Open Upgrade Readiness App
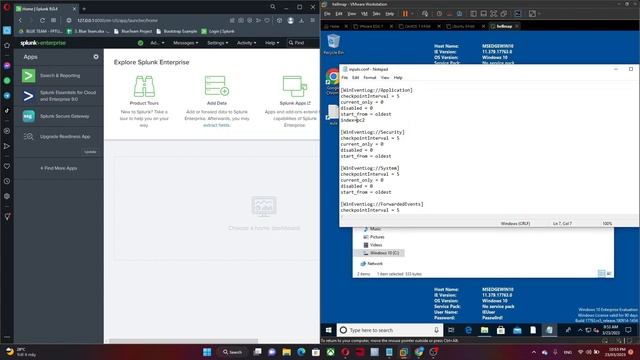The height and width of the screenshot is (360, 640). click(x=59, y=137)
